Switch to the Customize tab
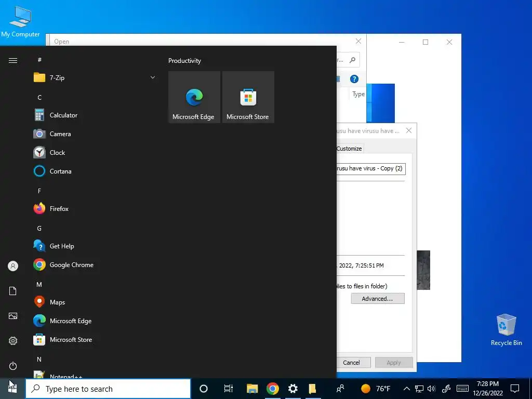The height and width of the screenshot is (399, 532). tap(350, 148)
